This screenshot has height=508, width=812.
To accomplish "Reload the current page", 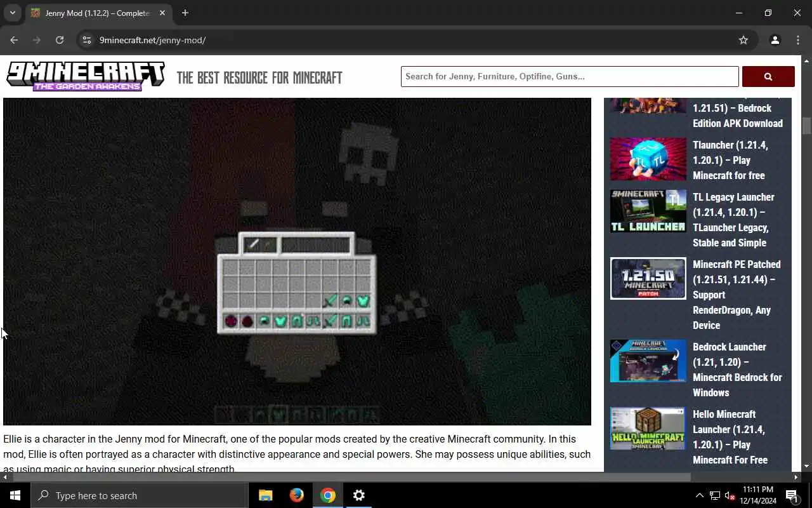I will 60,40.
